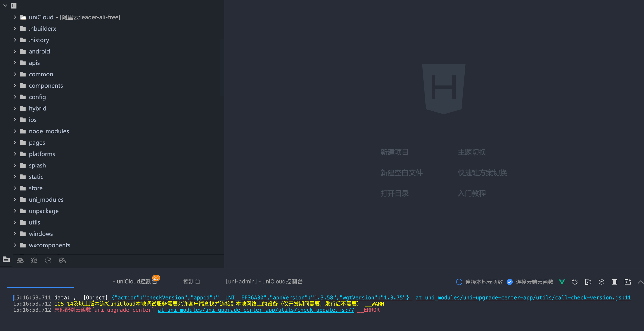Image resolution: width=644 pixels, height=331 pixels.
Task: Switch to the 控制台 tab
Action: (x=192, y=282)
